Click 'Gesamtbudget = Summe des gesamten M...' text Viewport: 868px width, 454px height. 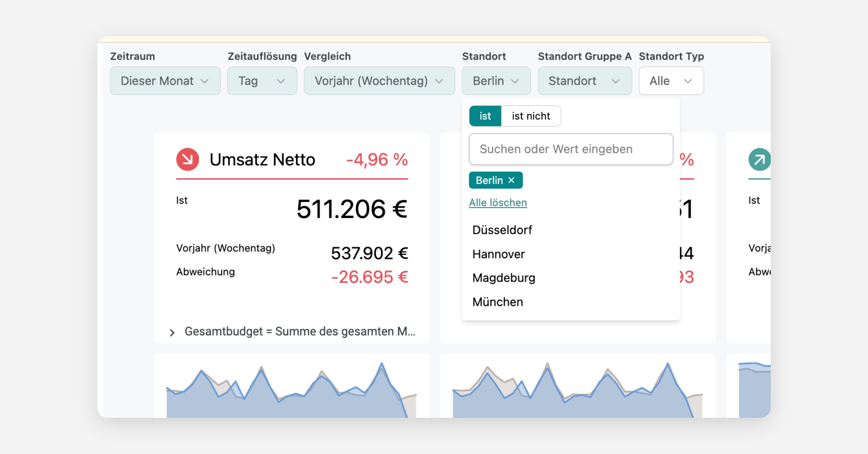pyautogui.click(x=300, y=331)
